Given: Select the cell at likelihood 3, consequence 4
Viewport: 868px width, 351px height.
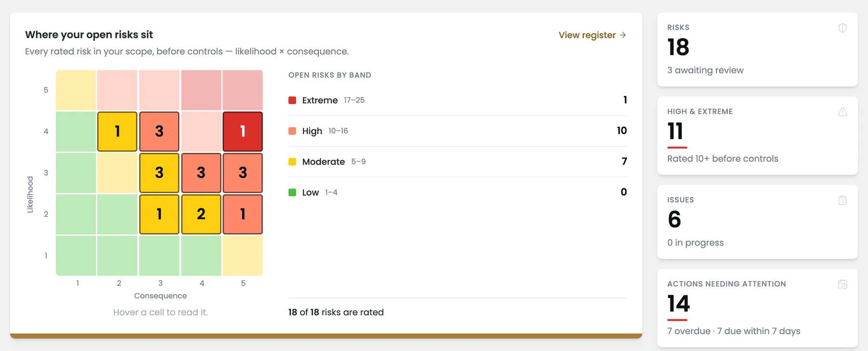Looking at the screenshot, I should coord(201,173).
